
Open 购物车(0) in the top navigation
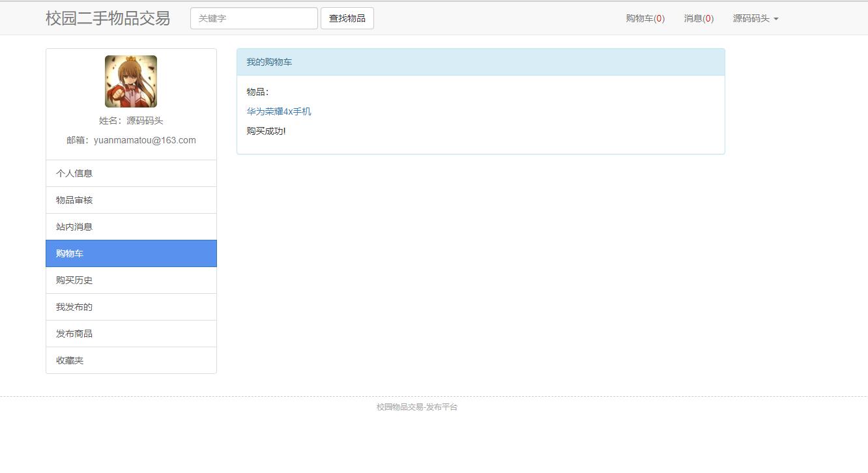644,18
